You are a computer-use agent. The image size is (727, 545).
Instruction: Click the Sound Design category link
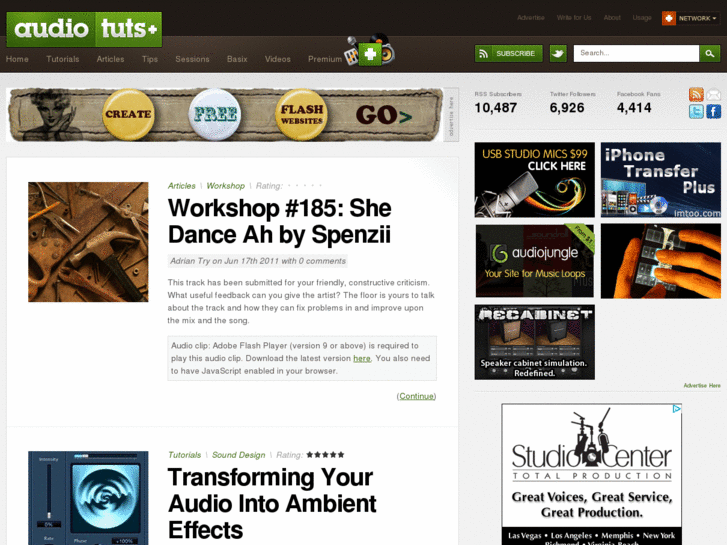click(238, 455)
